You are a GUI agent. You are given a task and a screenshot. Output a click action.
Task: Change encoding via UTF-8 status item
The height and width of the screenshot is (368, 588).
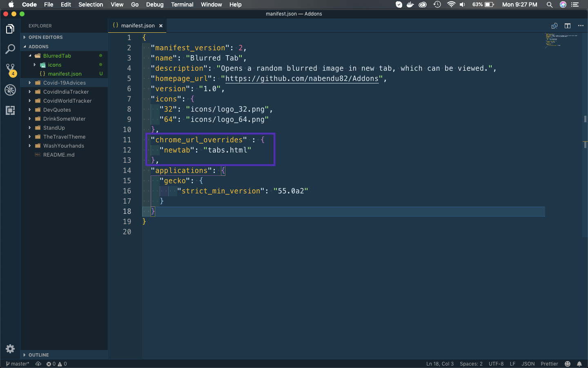click(496, 364)
